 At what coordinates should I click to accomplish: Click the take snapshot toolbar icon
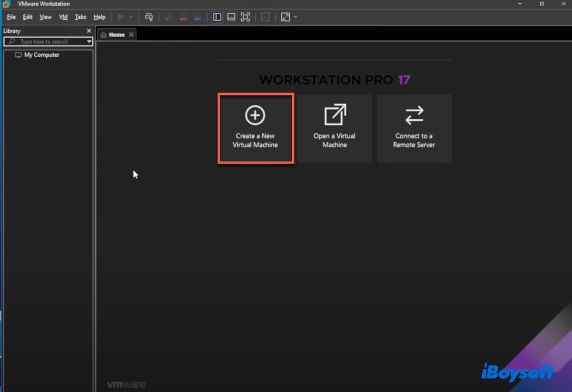click(x=168, y=17)
